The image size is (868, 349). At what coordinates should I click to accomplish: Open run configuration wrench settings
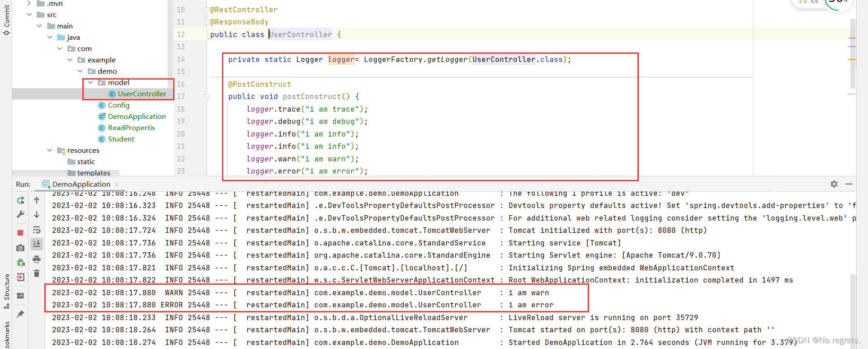(x=20, y=214)
